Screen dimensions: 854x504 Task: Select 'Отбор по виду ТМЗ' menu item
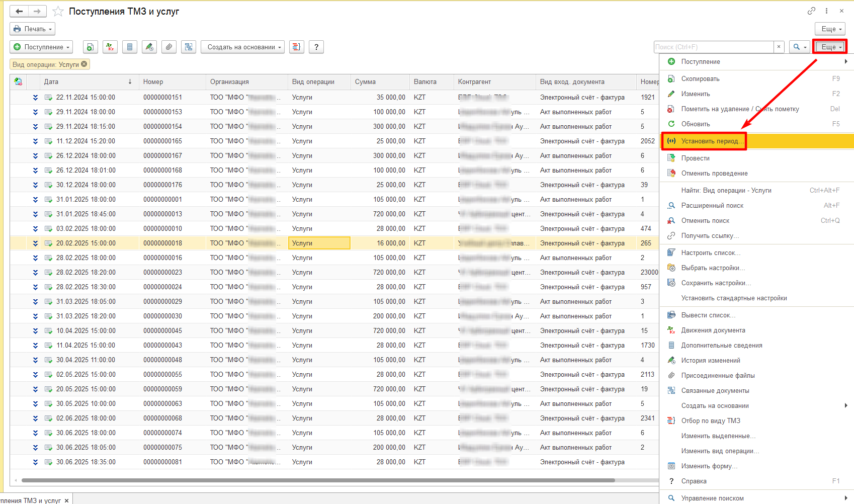pyautogui.click(x=756, y=421)
